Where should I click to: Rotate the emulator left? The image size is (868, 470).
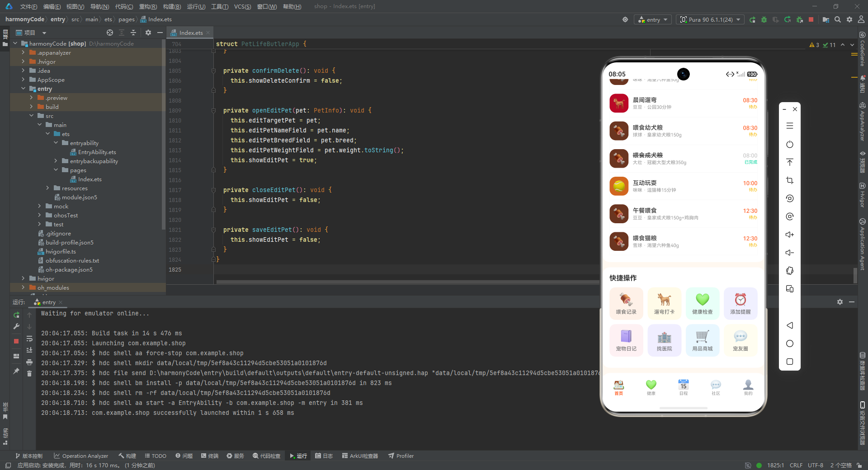tap(790, 198)
